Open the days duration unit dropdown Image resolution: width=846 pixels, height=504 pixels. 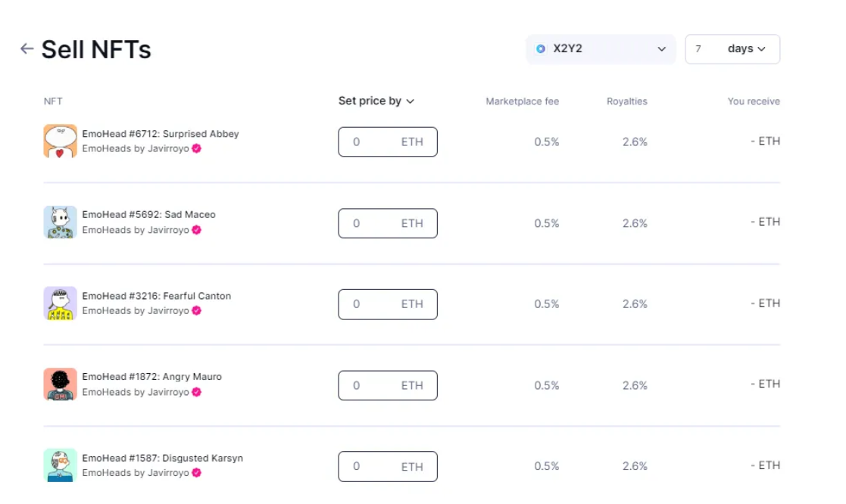point(747,49)
